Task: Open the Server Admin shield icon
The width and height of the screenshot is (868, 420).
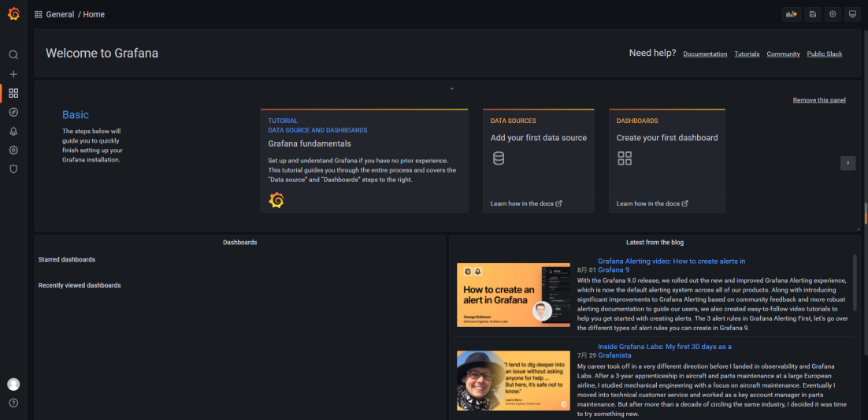Action: coord(14,169)
